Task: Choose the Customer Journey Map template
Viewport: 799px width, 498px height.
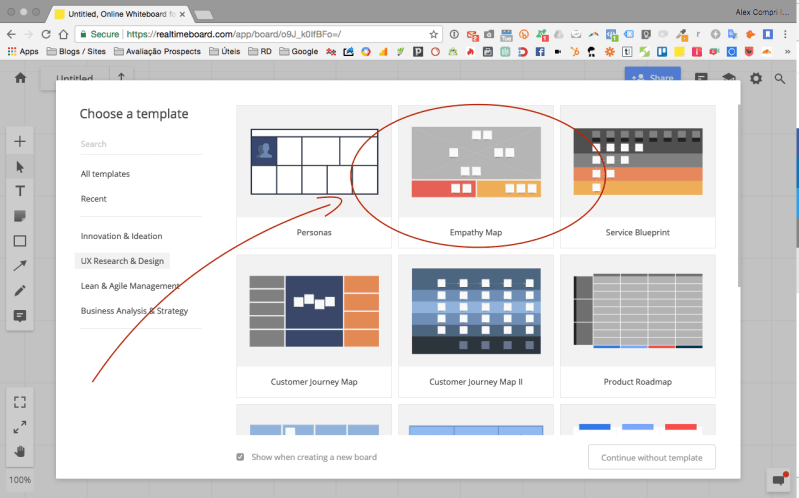Action: pos(314,326)
